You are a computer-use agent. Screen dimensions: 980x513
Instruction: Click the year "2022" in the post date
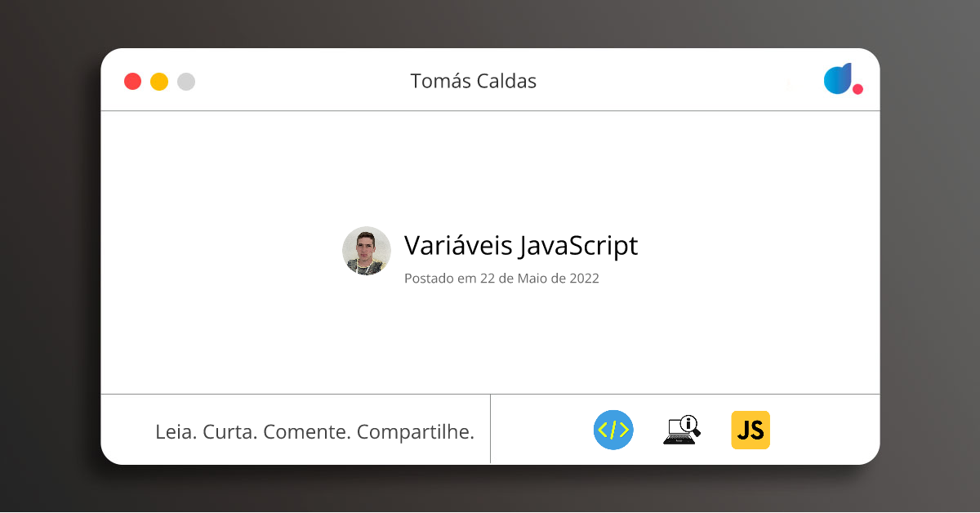[x=582, y=279]
